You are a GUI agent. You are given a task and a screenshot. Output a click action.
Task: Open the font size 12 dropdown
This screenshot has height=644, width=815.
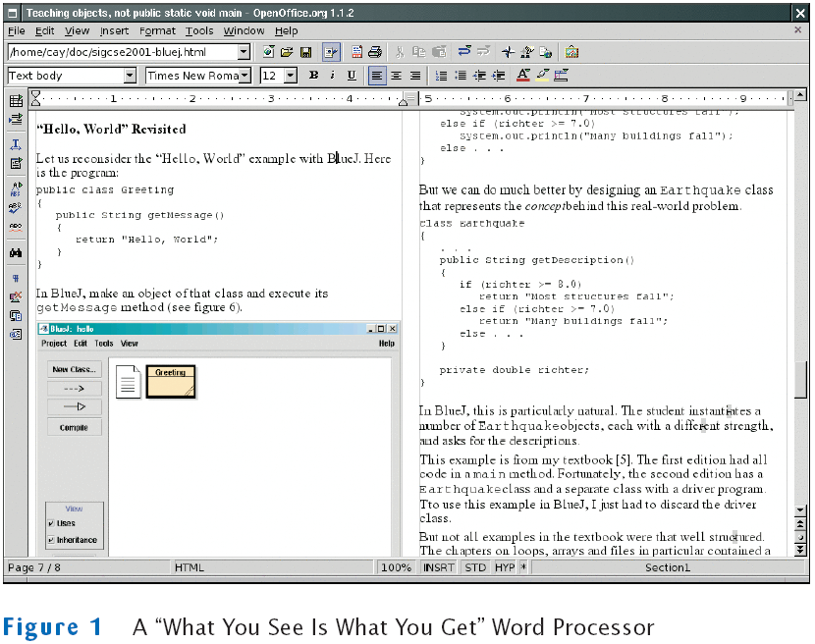pyautogui.click(x=291, y=76)
